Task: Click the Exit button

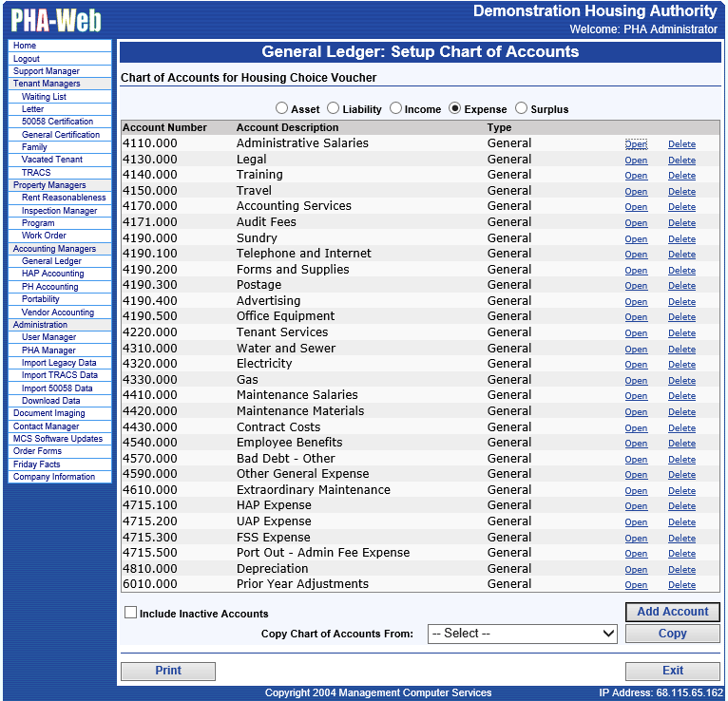Action: [672, 671]
